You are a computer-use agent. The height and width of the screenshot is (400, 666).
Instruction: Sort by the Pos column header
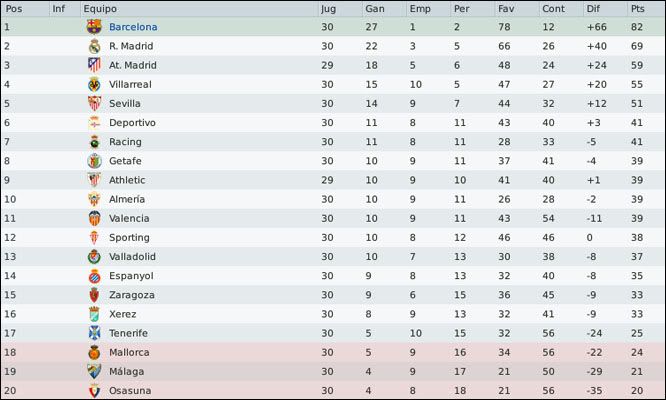[14, 9]
